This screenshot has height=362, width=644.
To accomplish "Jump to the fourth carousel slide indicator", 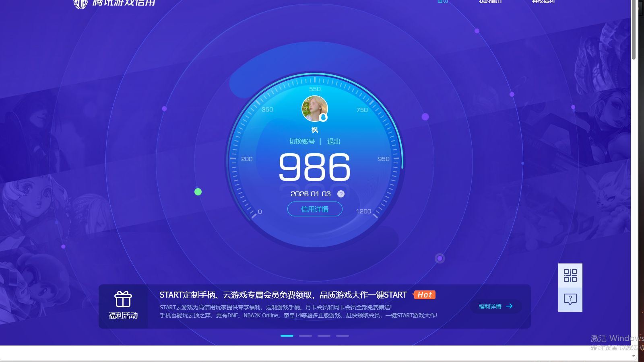I will click(x=343, y=335).
